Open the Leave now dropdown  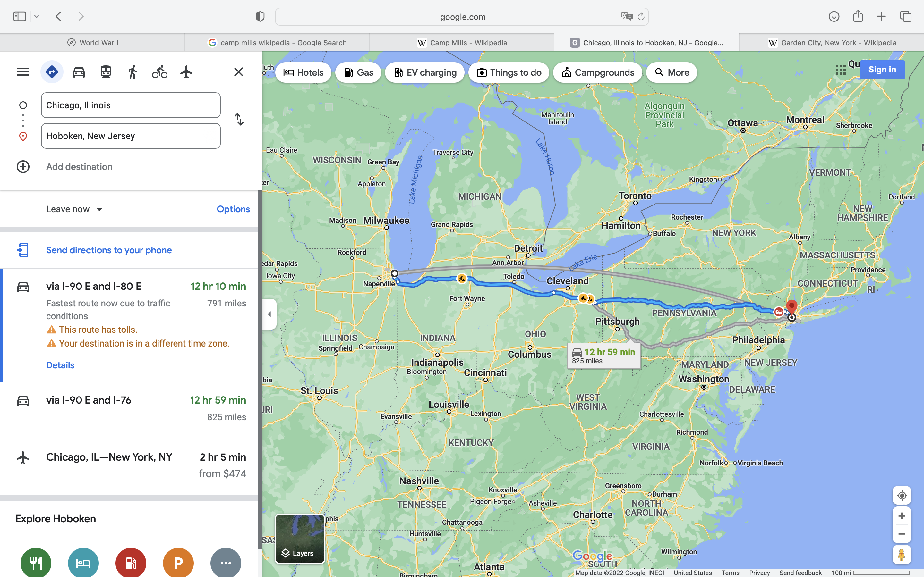[74, 209]
